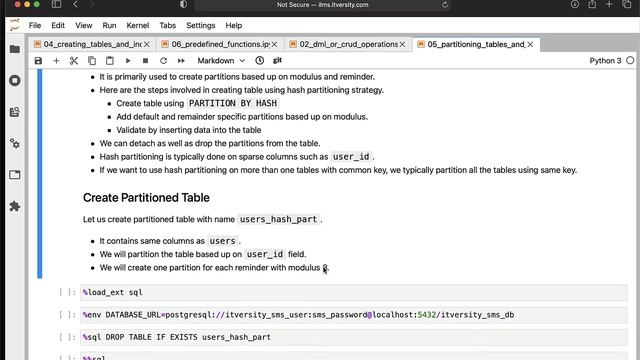Click the Safari share icon
This screenshot has height=360, width=640.
point(592,4)
